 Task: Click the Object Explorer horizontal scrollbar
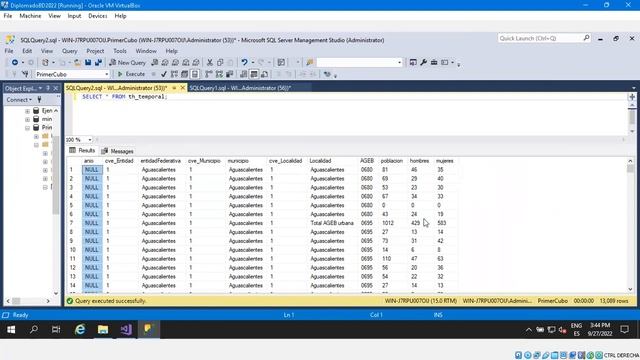click(28, 301)
